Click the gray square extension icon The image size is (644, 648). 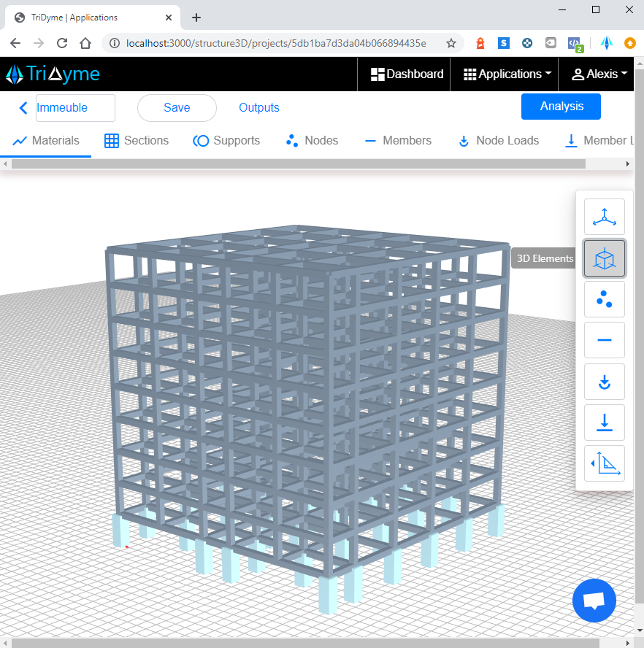(551, 43)
